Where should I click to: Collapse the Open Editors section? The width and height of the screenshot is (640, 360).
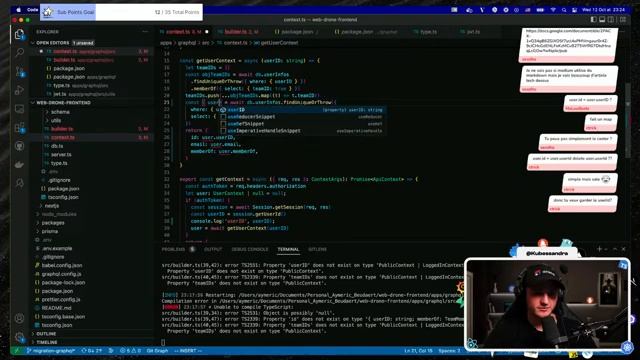click(92, 43)
